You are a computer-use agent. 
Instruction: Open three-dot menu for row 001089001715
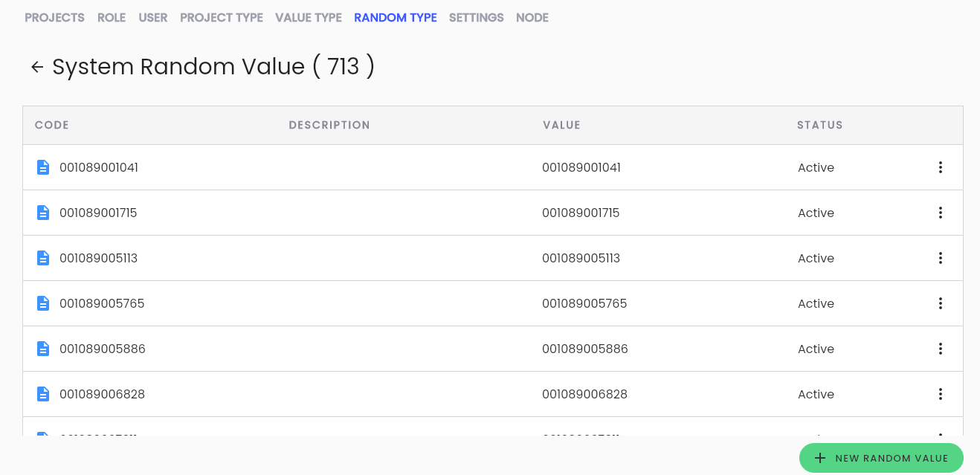[x=941, y=213]
